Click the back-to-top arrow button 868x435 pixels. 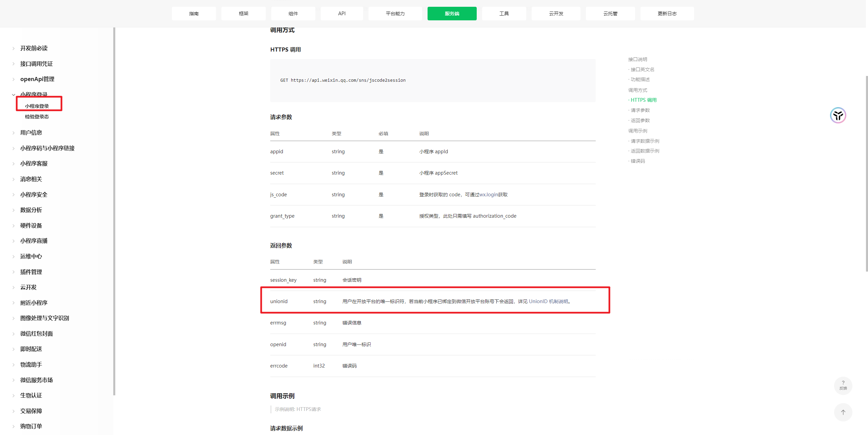(x=843, y=412)
